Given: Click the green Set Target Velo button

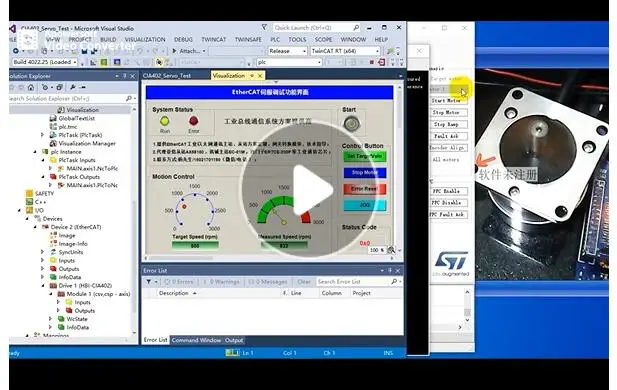Looking at the screenshot, I should point(364,156).
